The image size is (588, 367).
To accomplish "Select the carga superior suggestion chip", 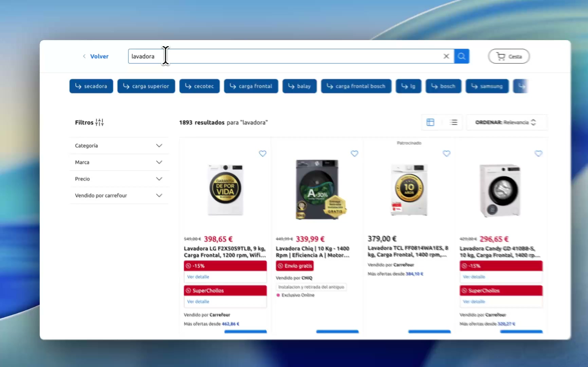I will 146,86.
